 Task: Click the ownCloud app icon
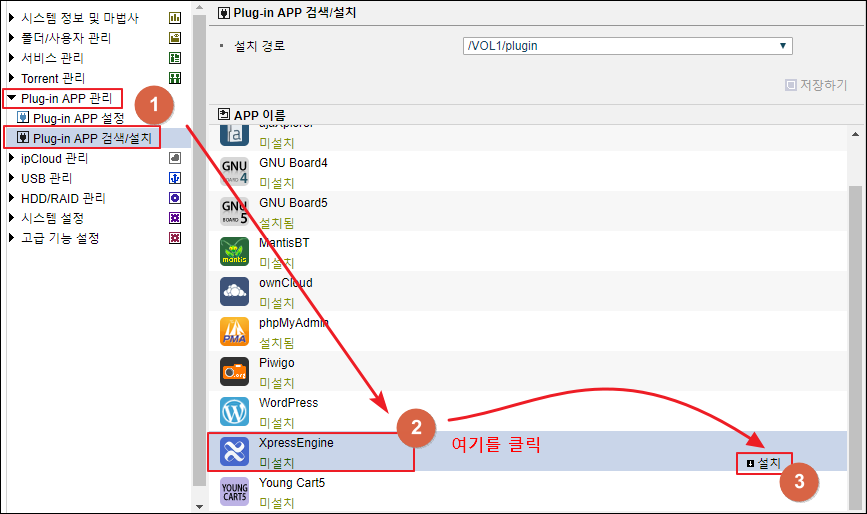coord(234,291)
